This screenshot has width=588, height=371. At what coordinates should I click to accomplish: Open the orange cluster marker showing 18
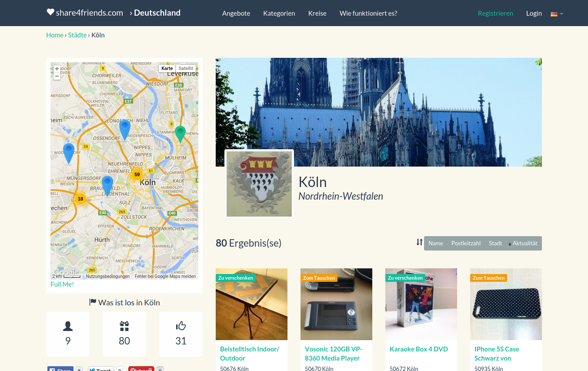80,199
